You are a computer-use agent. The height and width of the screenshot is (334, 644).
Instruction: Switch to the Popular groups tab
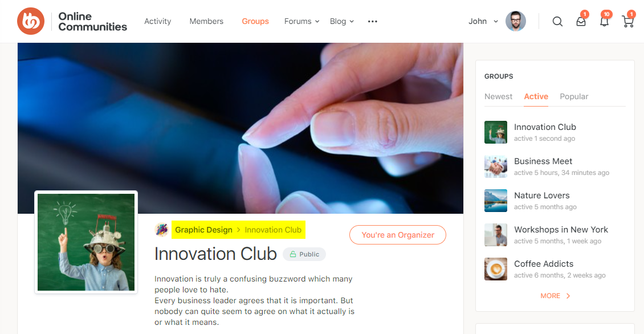pos(574,96)
